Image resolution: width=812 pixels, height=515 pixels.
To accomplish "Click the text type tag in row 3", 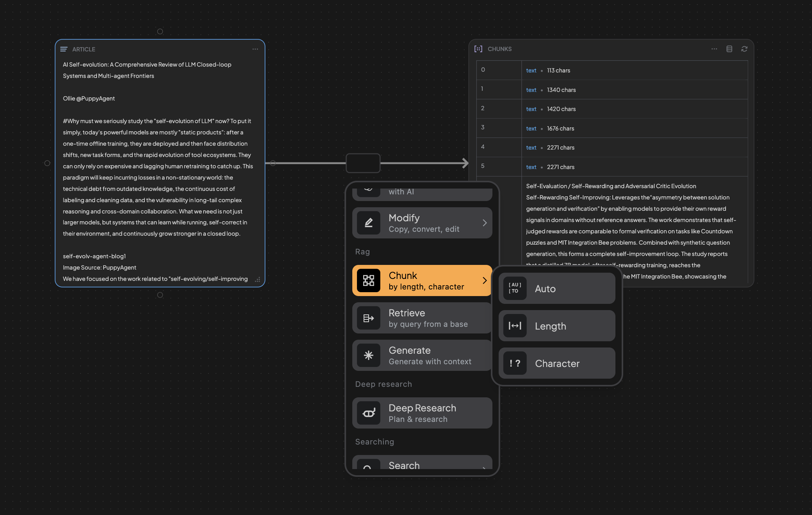I will [x=531, y=129].
